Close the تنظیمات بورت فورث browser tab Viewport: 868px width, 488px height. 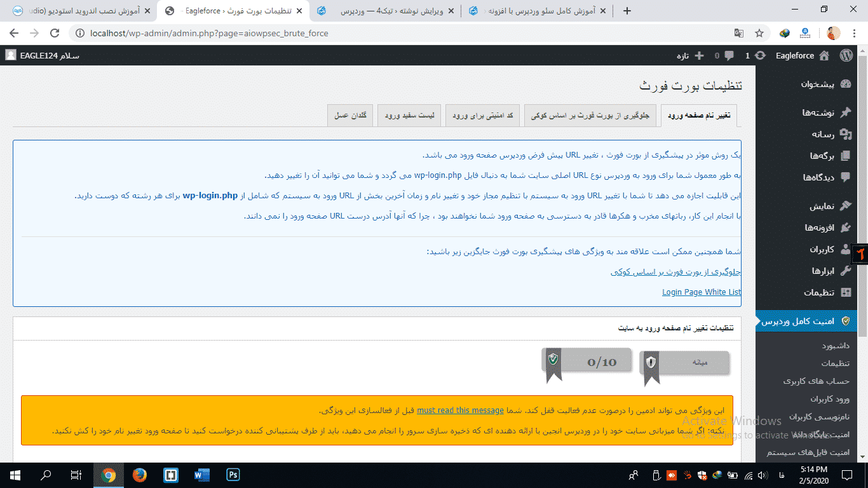299,11
